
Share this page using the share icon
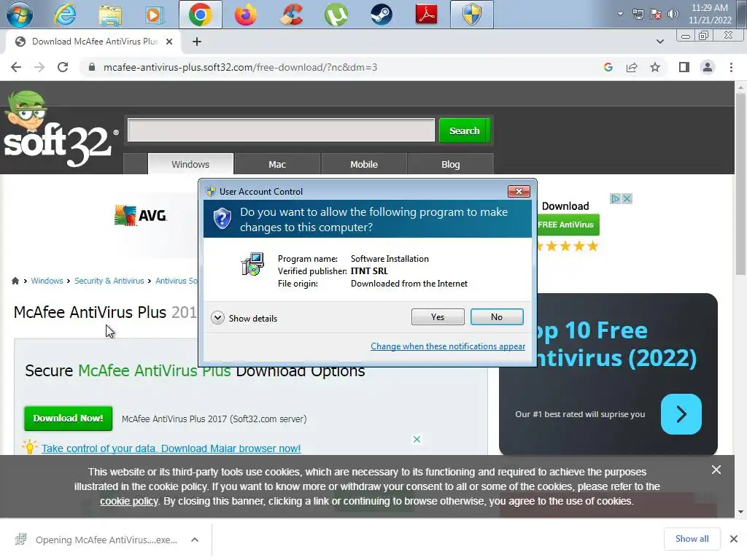(632, 67)
